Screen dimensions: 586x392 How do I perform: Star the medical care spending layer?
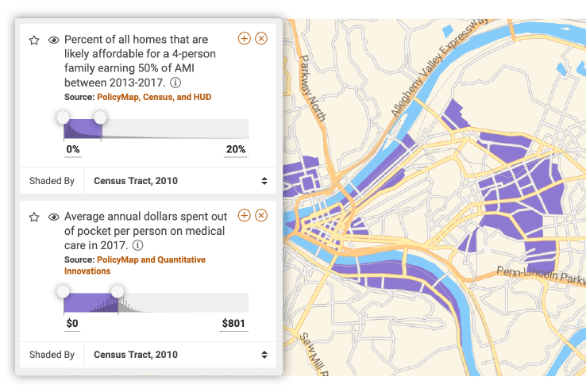(x=34, y=217)
